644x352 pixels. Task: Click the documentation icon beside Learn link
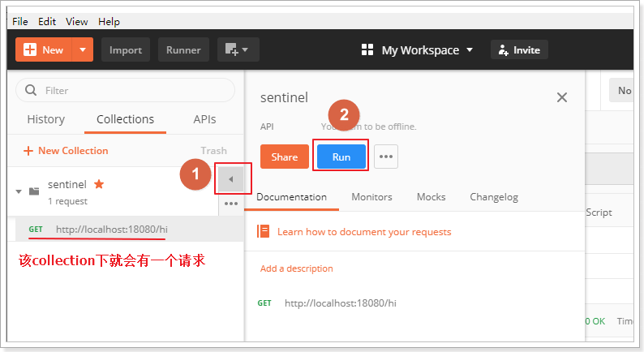pos(264,231)
